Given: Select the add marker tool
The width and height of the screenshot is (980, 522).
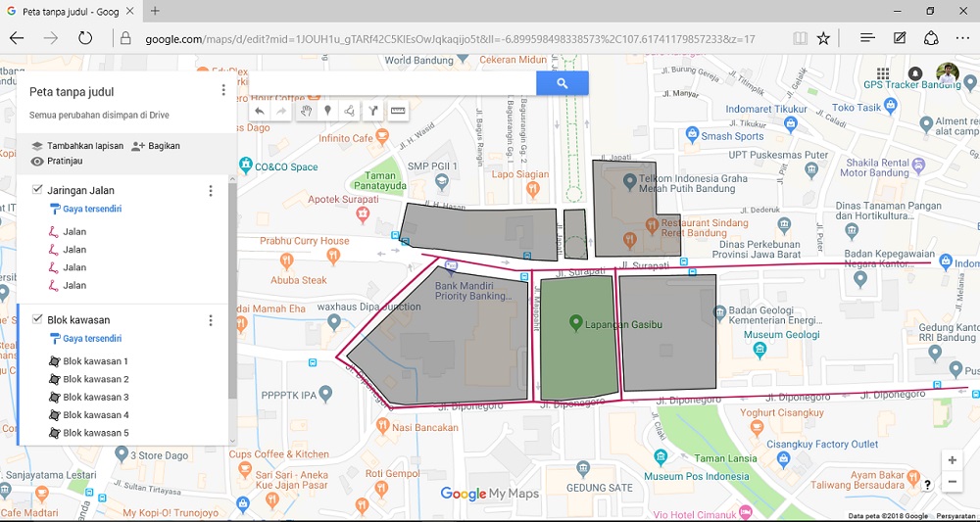Looking at the screenshot, I should pos(327,111).
